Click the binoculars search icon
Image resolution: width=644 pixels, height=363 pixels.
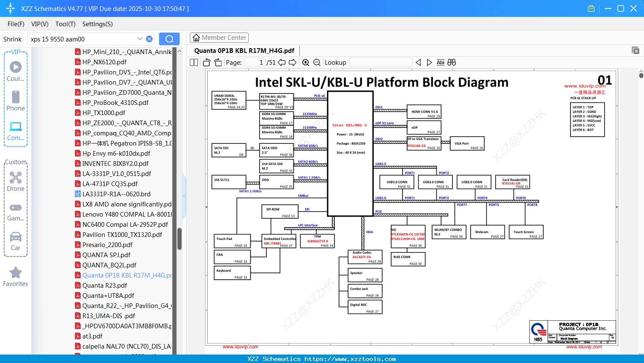point(452,62)
